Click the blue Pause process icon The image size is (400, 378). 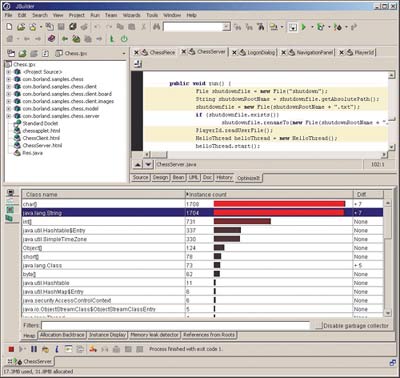point(34,349)
